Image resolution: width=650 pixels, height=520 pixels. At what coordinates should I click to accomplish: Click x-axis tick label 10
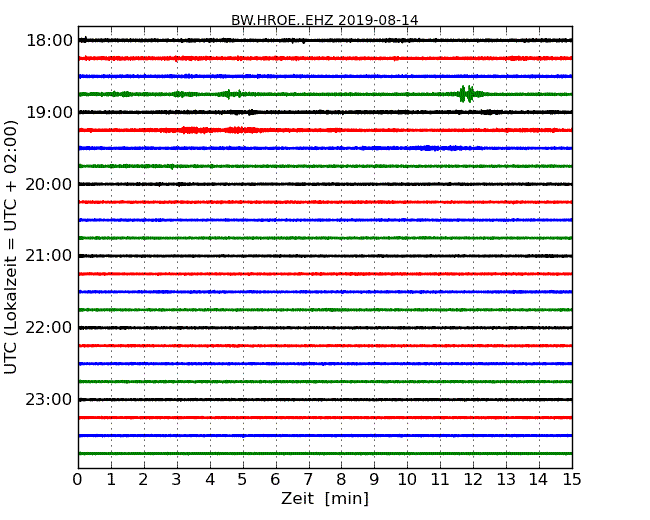[407, 480]
